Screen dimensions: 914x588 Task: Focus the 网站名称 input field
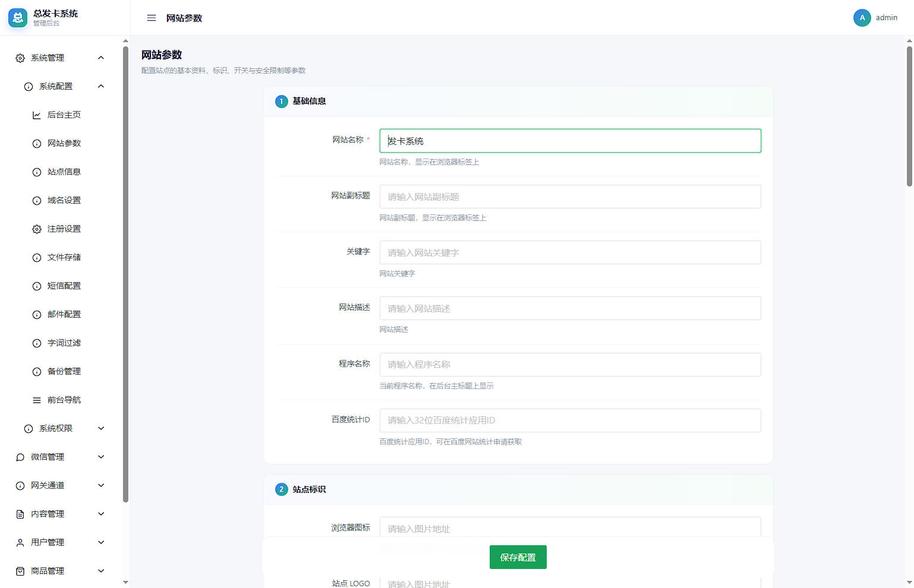570,141
